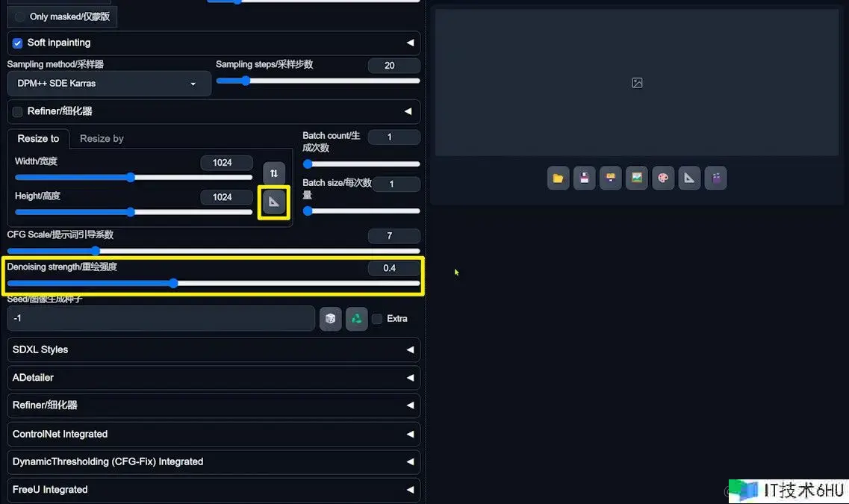The width and height of the screenshot is (849, 504).
Task: Click the auto-detect size ruler icon beside Height
Action: pyautogui.click(x=274, y=202)
